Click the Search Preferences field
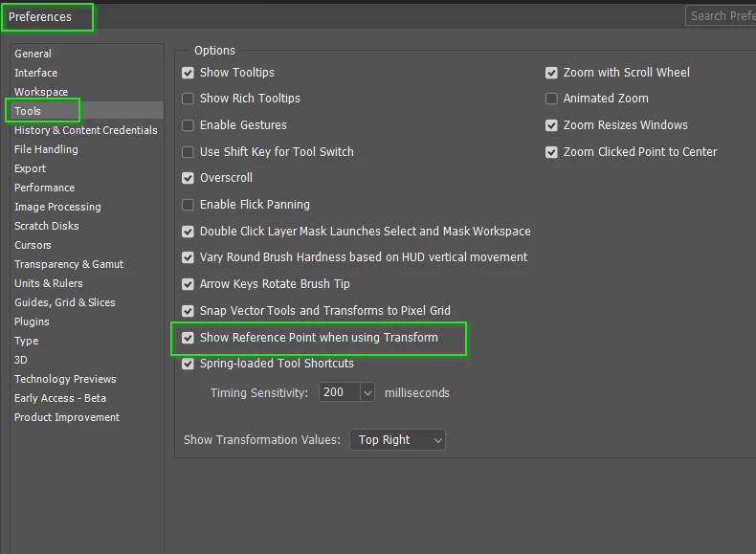Image resolution: width=756 pixels, height=554 pixels. point(721,16)
